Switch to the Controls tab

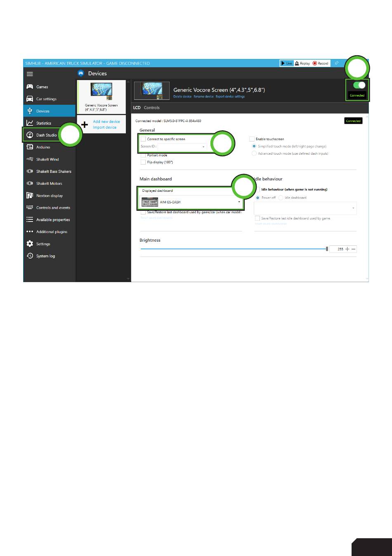[x=152, y=108]
